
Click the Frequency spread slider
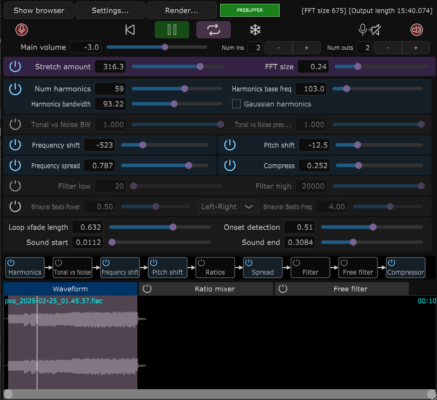[165, 165]
